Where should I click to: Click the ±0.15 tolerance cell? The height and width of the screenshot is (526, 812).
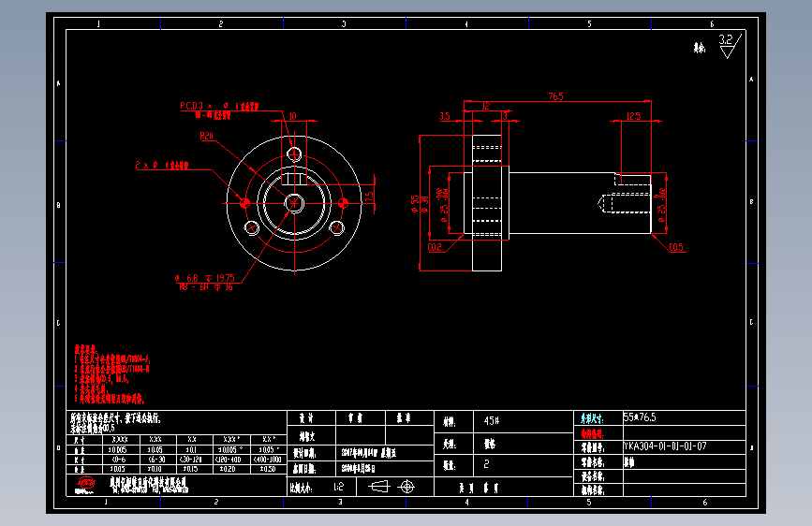tap(190, 469)
